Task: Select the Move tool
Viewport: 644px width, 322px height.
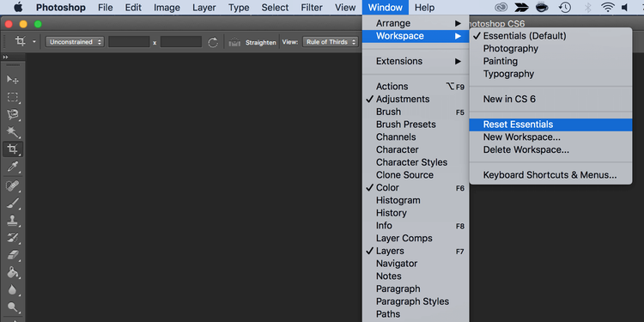Action: point(12,79)
